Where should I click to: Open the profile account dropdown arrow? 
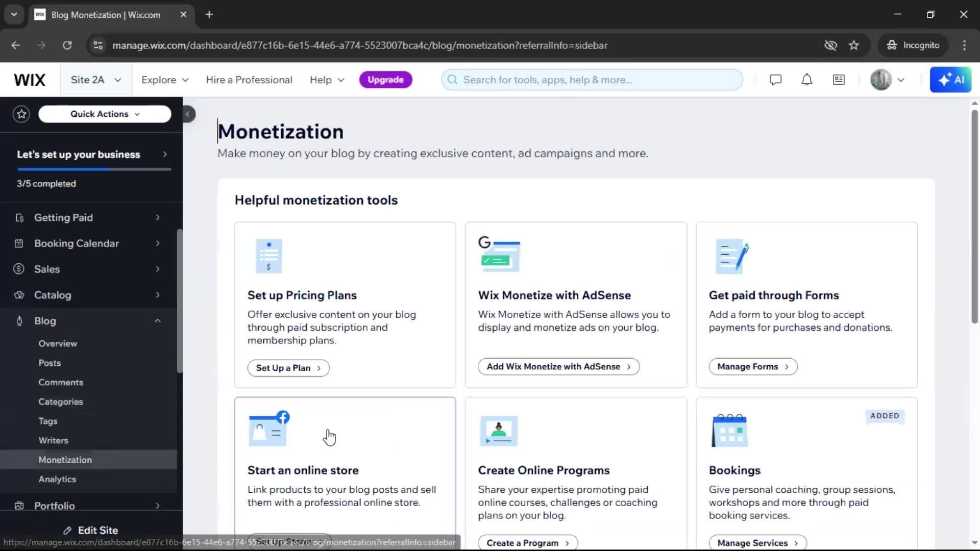901,80
